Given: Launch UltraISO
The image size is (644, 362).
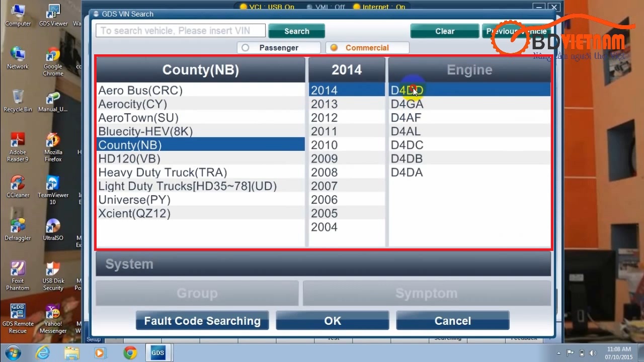Looking at the screenshot, I should [53, 229].
